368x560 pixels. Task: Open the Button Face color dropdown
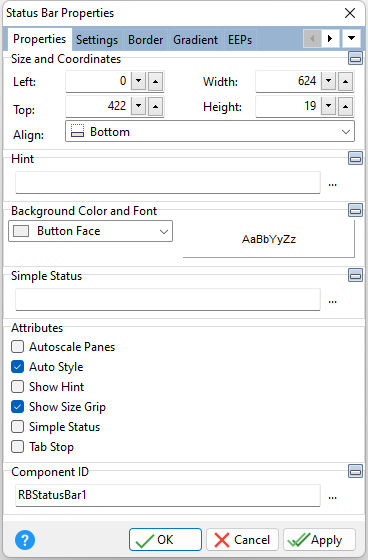click(90, 231)
